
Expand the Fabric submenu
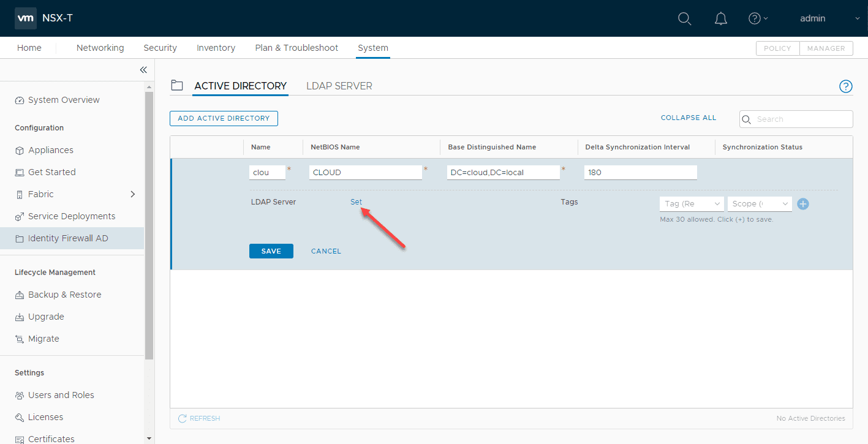132,194
